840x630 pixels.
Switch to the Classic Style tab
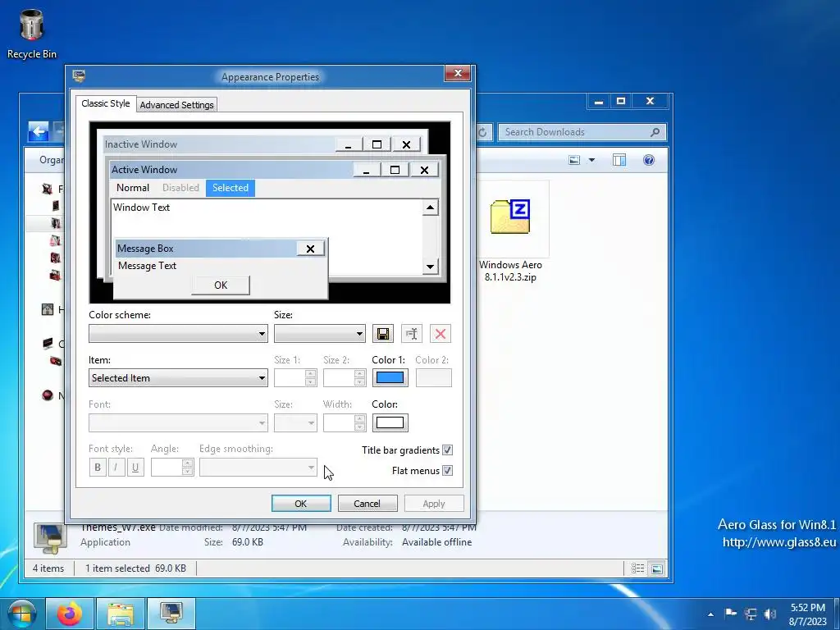(106, 103)
